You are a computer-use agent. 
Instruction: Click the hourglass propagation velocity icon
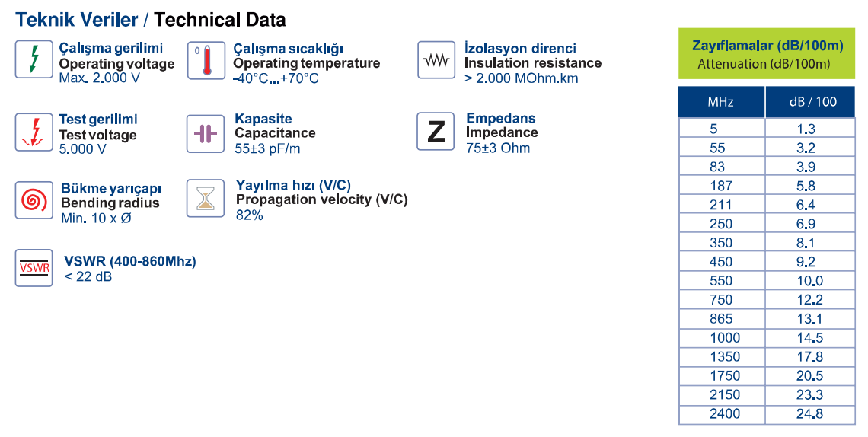(x=206, y=198)
